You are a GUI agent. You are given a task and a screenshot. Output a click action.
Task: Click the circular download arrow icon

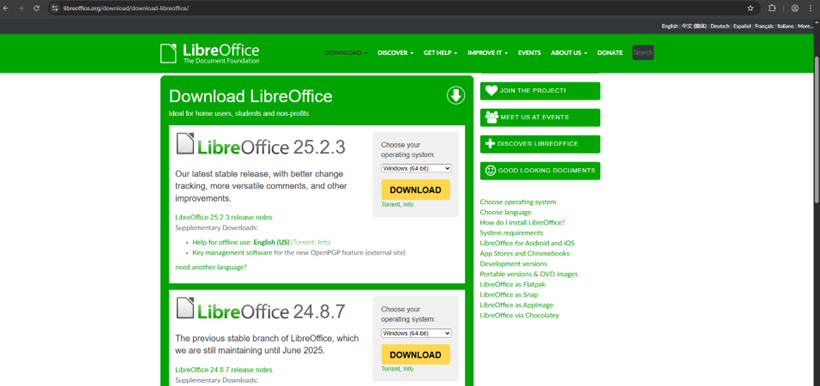[455, 96]
